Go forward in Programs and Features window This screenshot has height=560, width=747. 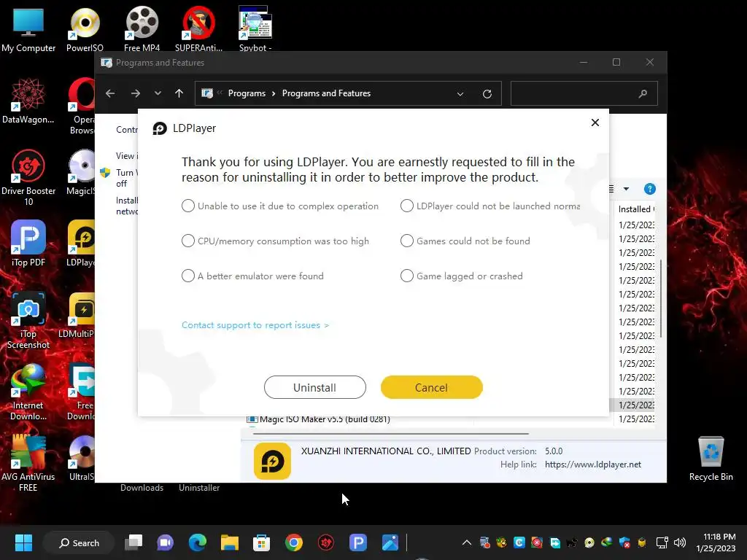(135, 93)
